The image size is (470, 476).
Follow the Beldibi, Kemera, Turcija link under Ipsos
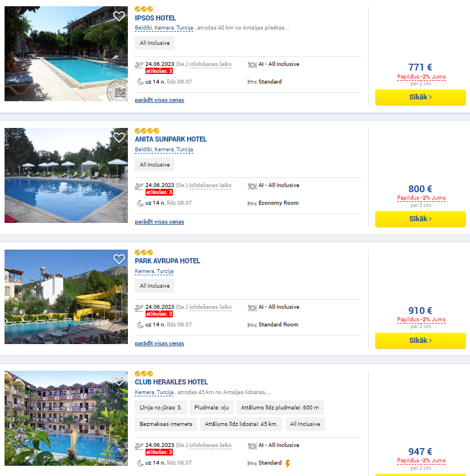(164, 28)
